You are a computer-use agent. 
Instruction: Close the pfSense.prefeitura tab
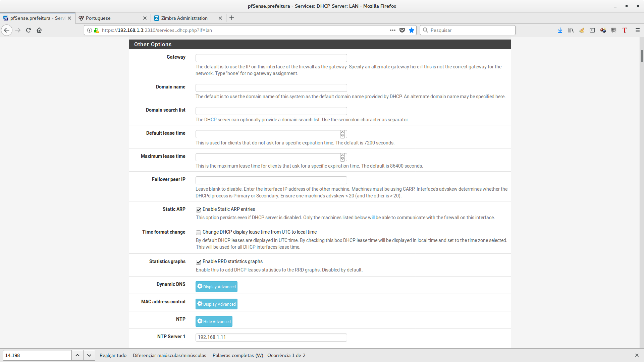coord(69,18)
